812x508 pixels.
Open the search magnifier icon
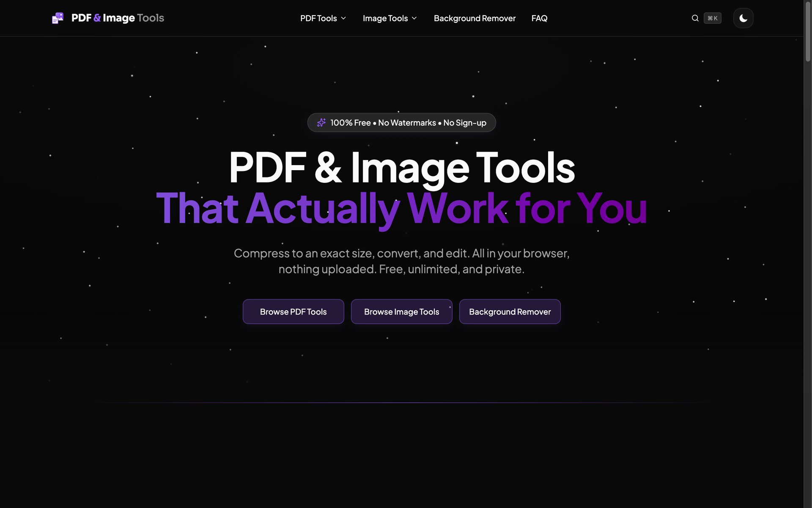[695, 18]
